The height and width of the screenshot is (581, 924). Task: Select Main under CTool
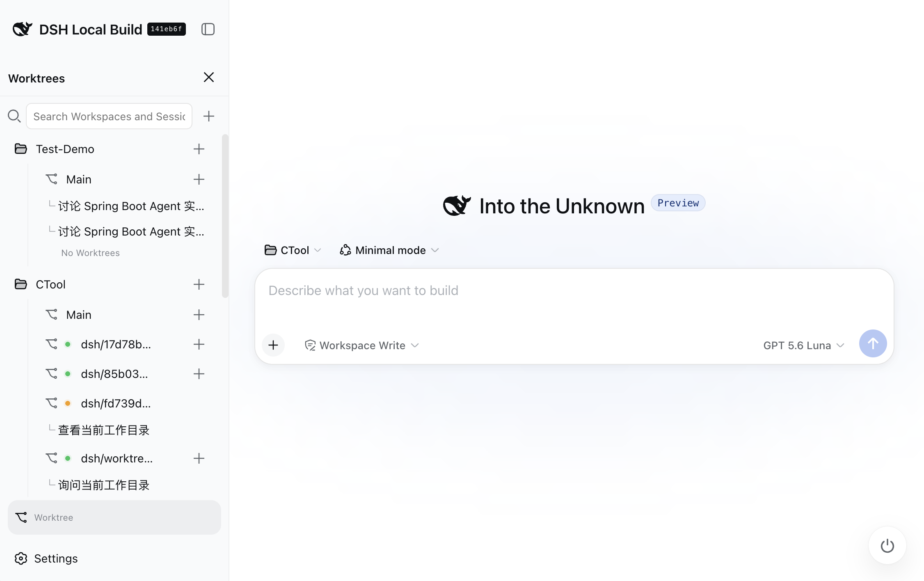tap(79, 315)
